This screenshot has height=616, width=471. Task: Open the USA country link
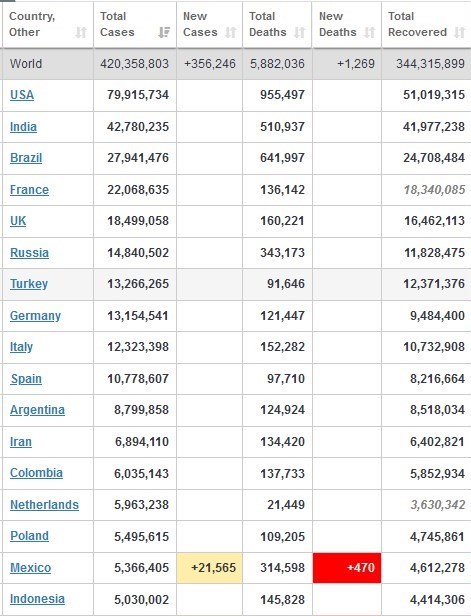pyautogui.click(x=22, y=95)
